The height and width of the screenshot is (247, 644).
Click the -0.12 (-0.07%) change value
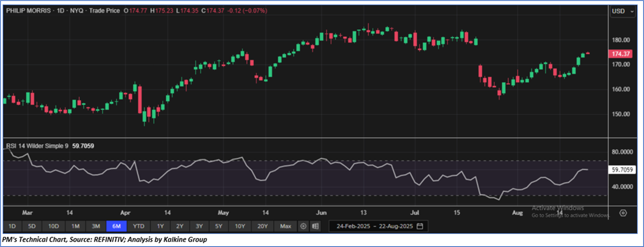click(247, 11)
